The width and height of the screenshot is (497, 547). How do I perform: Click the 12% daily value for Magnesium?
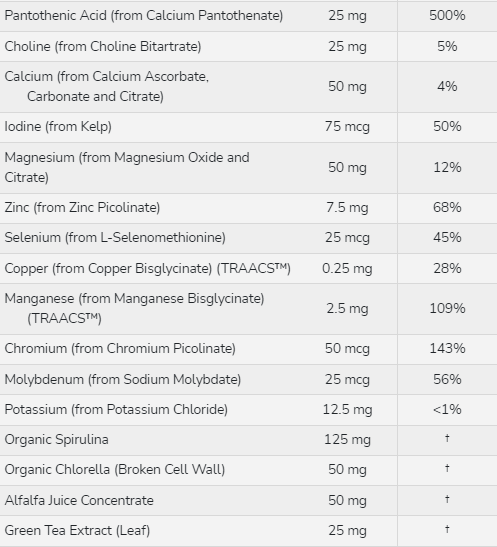(447, 167)
